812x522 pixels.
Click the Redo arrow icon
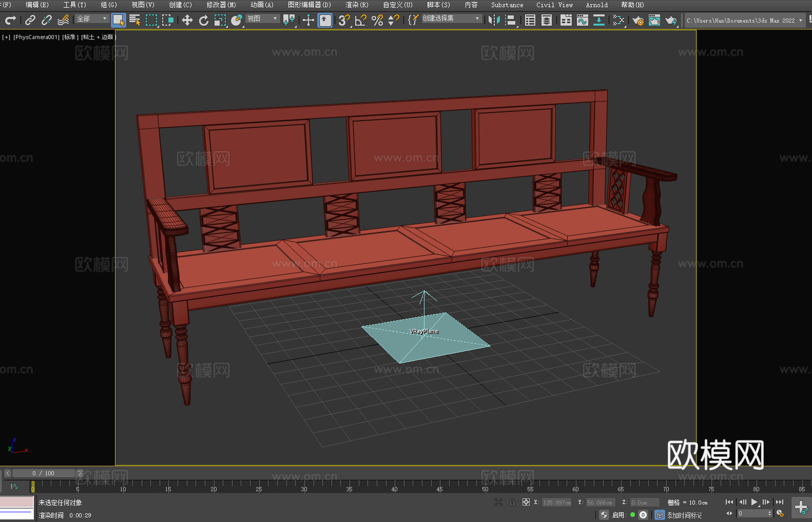tap(10, 20)
